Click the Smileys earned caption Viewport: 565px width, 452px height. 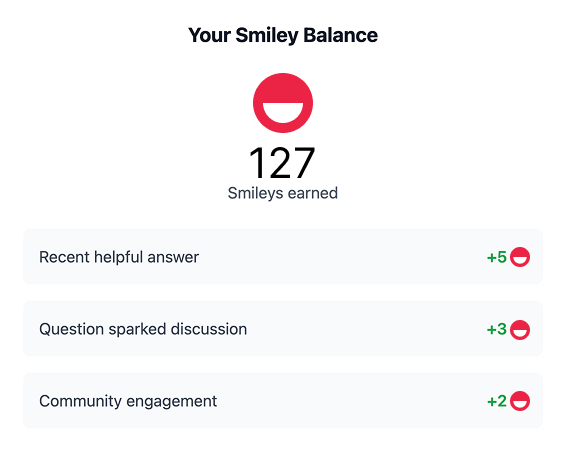pos(283,193)
